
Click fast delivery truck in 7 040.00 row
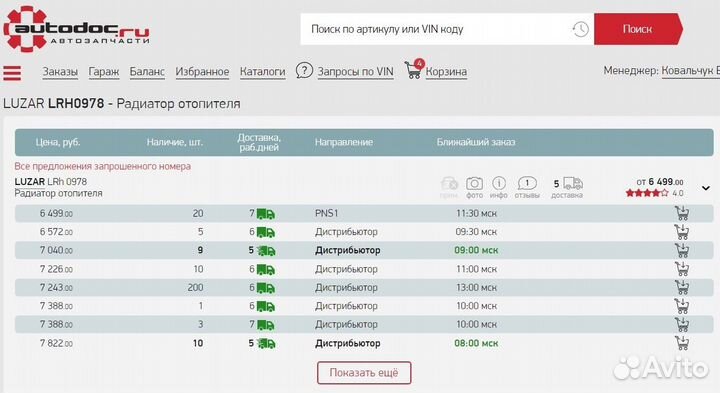265,251
